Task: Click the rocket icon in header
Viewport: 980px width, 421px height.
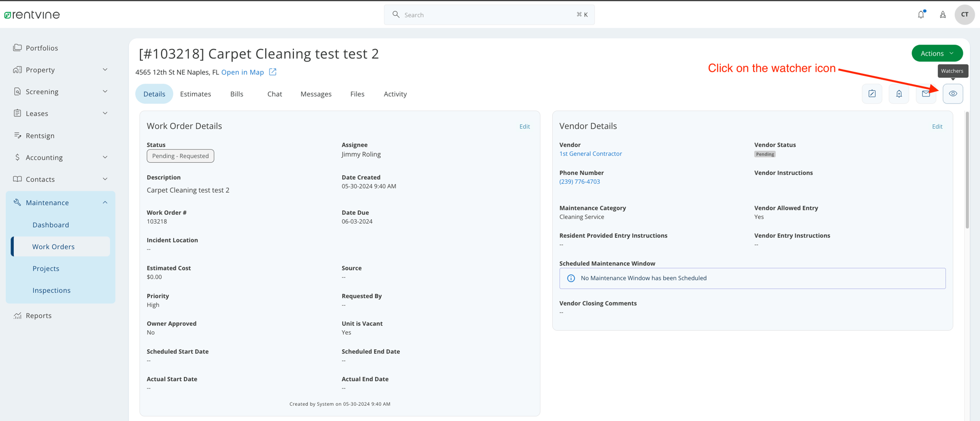Action: click(x=943, y=15)
